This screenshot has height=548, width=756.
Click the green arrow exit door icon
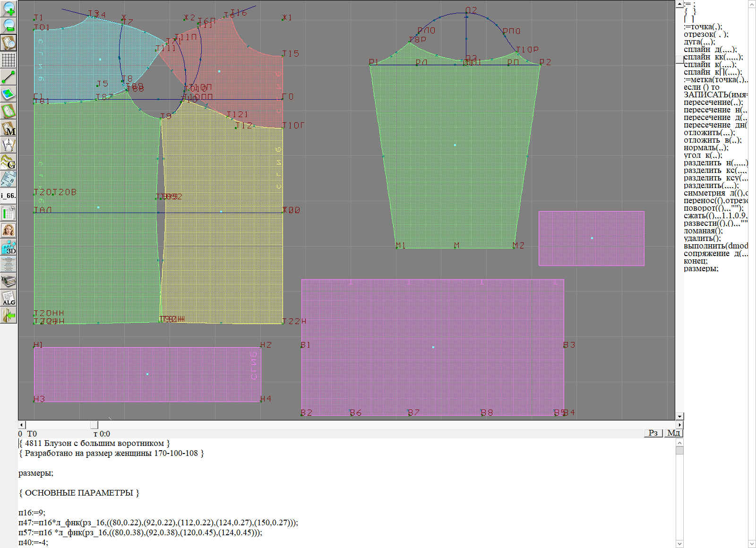click(9, 315)
